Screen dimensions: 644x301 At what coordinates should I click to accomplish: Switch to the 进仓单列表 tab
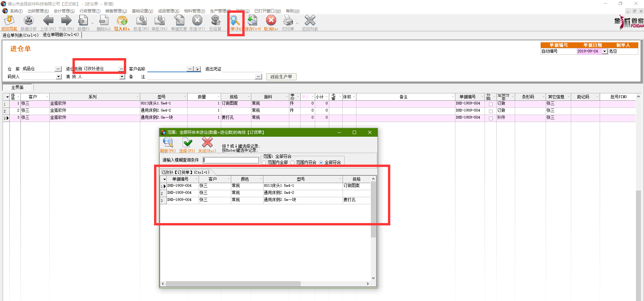click(x=20, y=35)
